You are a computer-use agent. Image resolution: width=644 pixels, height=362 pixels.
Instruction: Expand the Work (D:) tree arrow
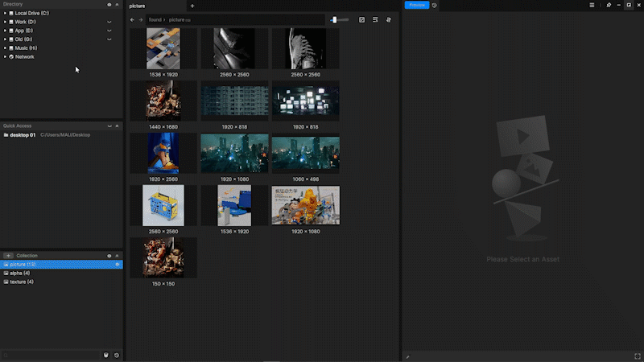tap(5, 22)
